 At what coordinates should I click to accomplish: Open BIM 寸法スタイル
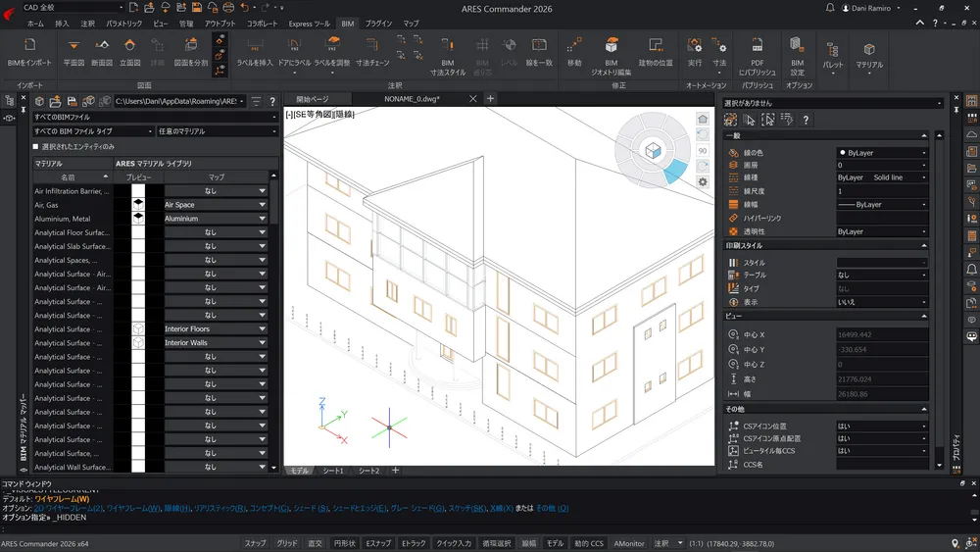click(x=448, y=56)
